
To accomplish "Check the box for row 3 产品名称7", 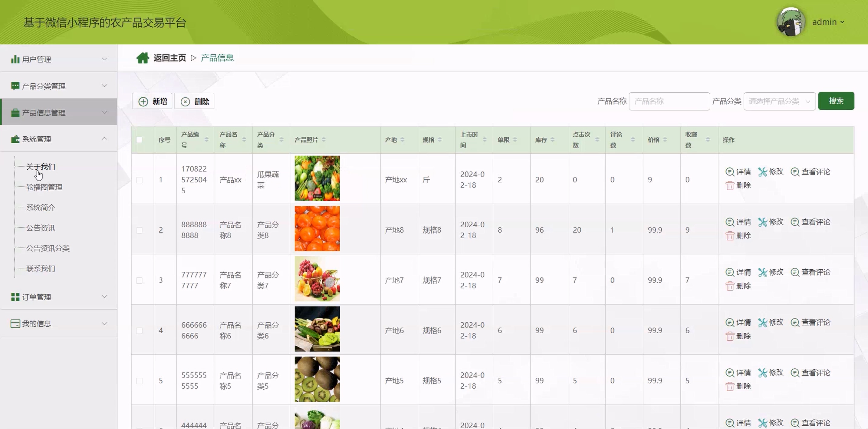I will coord(139,280).
